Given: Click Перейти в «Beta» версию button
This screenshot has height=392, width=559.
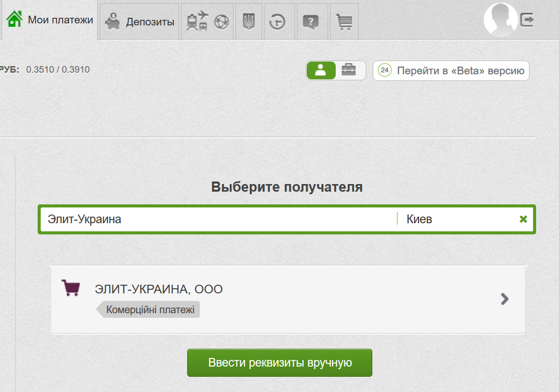Looking at the screenshot, I should [x=451, y=71].
